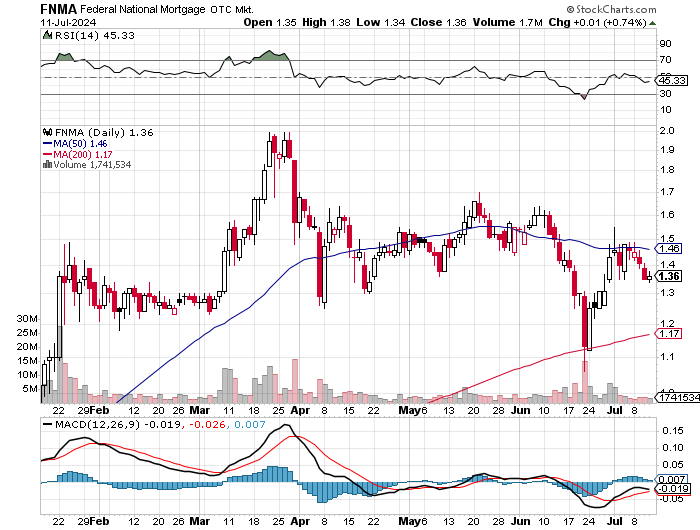The height and width of the screenshot is (530, 700).
Task: Click the 1.8 label on price axis
Action: click(667, 170)
